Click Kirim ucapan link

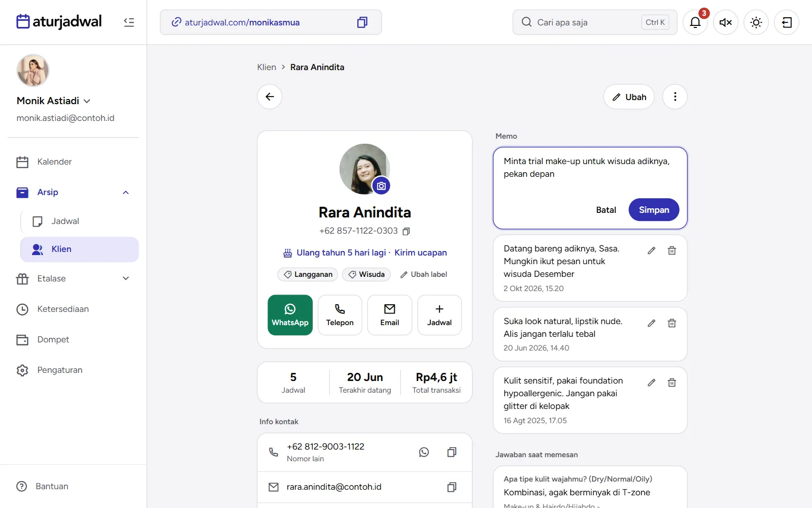(421, 252)
